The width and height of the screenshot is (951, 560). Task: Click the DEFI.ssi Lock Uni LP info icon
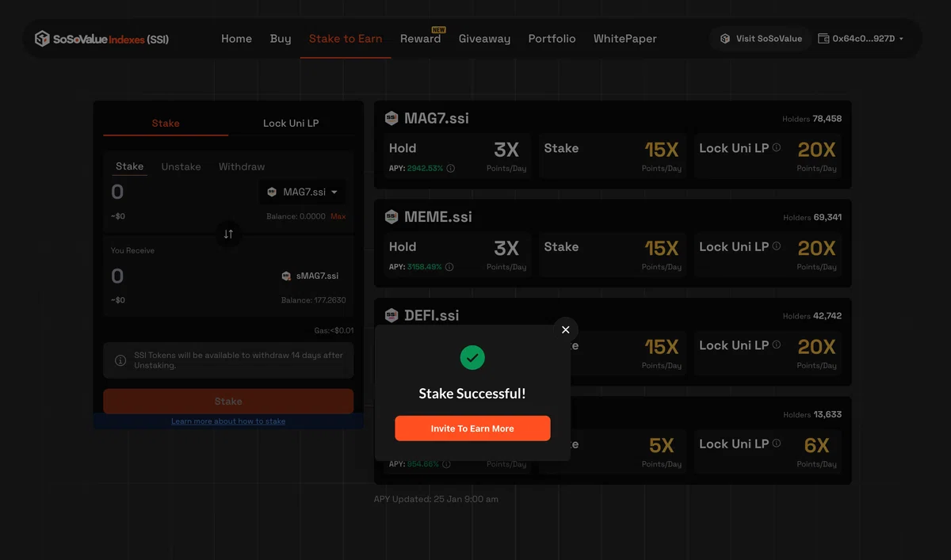pos(777,345)
